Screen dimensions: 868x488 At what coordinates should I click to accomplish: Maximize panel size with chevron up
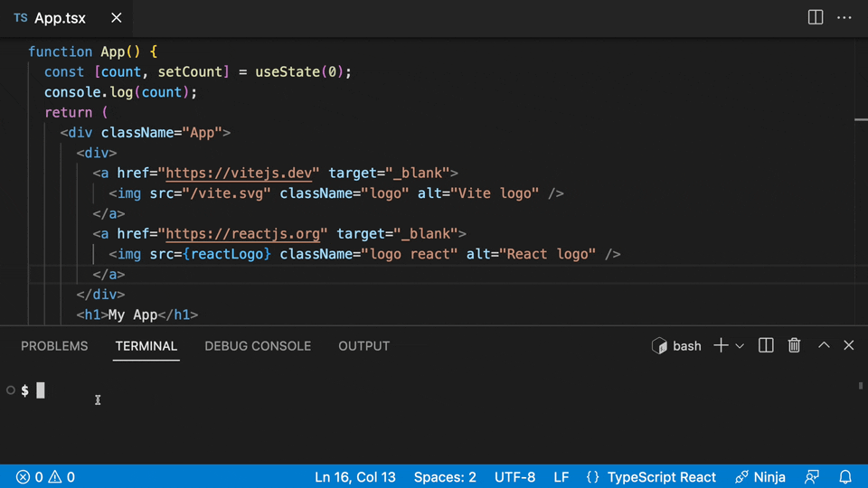pyautogui.click(x=824, y=345)
